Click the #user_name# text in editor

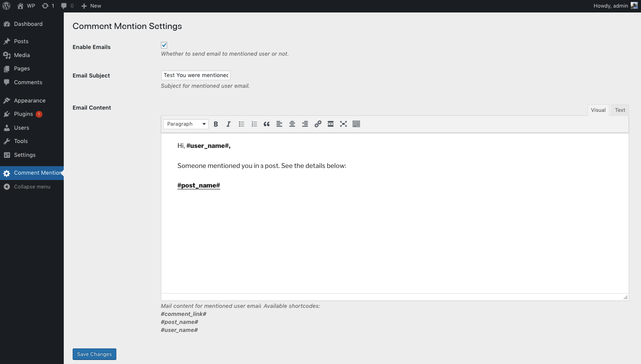coord(208,146)
